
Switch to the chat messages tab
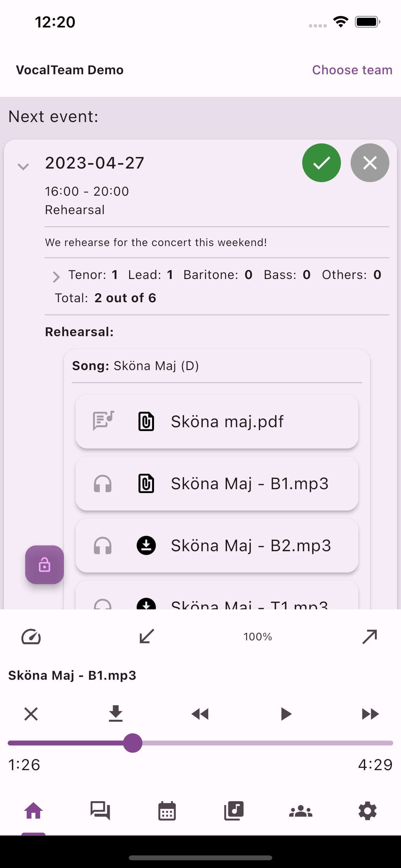(100, 811)
